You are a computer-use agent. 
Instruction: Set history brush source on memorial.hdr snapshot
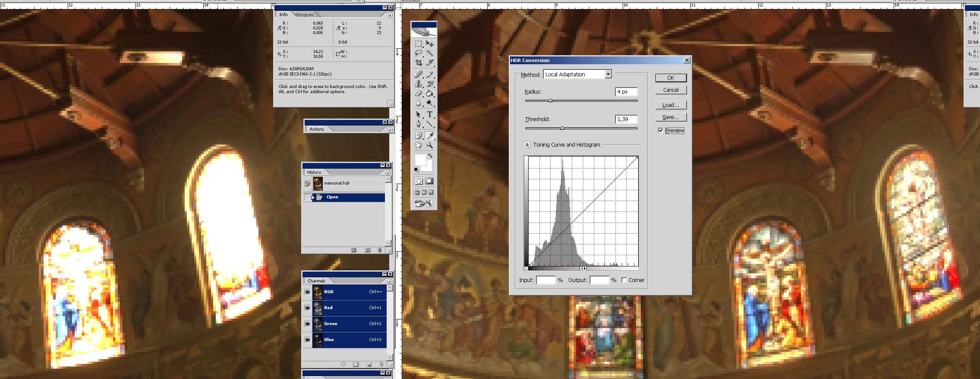click(x=307, y=184)
